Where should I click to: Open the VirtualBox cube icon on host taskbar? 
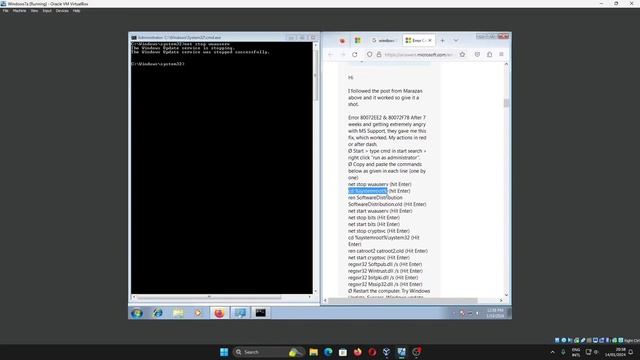point(387,352)
